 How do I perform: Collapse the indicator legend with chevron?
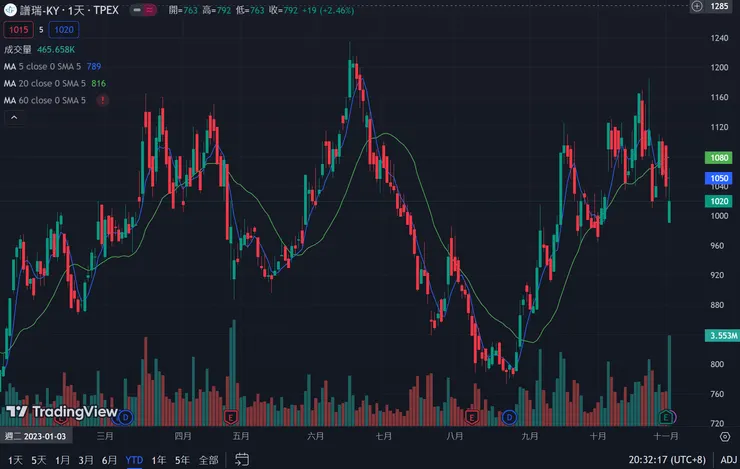coord(14,117)
